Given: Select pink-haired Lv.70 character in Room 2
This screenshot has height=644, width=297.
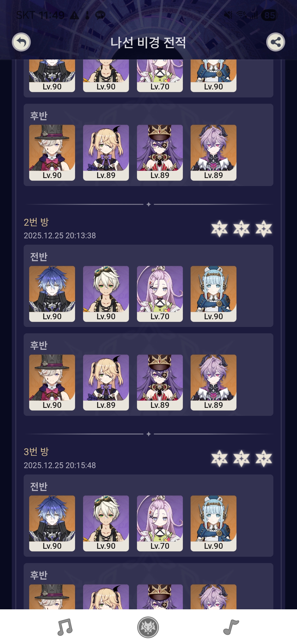Looking at the screenshot, I should point(160,294).
